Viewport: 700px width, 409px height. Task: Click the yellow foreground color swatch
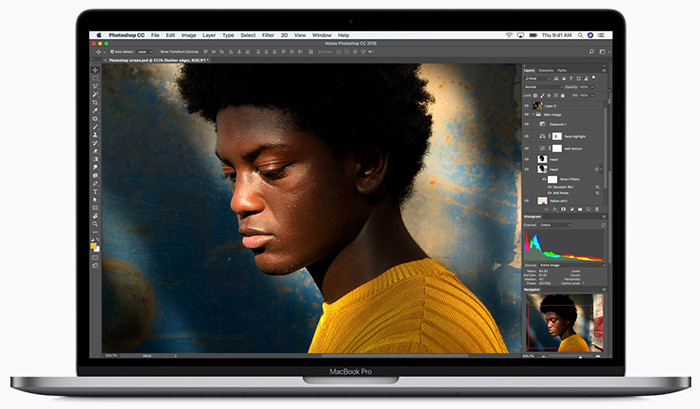coord(94,246)
